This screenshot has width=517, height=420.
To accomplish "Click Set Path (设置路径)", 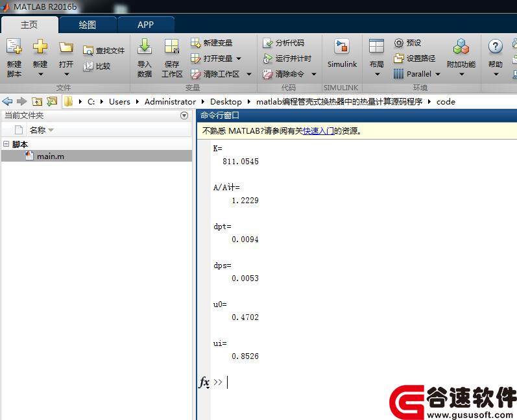I will pos(415,58).
